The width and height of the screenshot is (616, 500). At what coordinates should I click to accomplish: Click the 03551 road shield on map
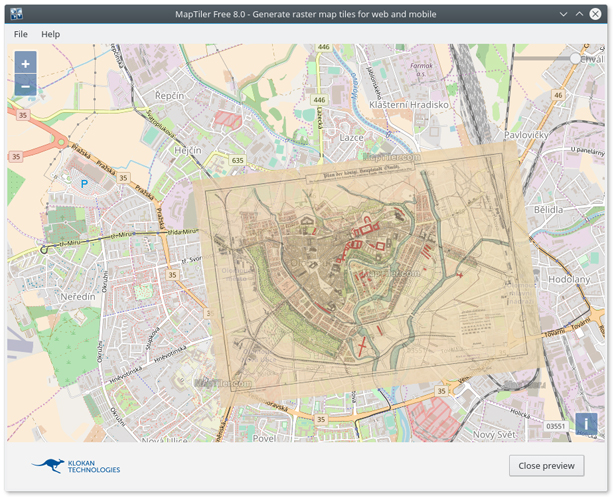tap(556, 427)
